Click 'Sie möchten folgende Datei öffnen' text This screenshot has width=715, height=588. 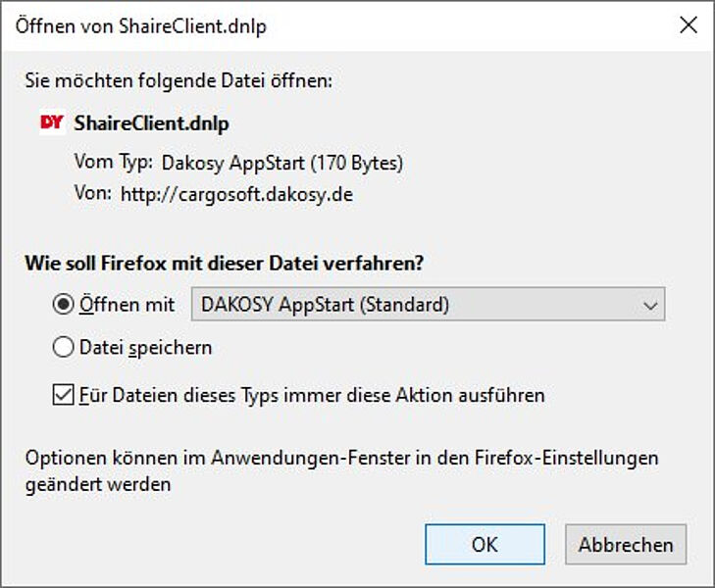(179, 81)
